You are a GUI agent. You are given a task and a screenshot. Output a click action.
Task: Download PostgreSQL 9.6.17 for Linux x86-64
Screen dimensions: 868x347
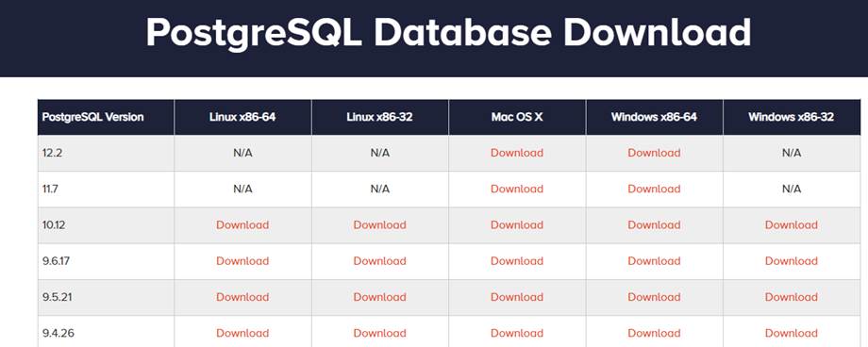click(x=242, y=260)
